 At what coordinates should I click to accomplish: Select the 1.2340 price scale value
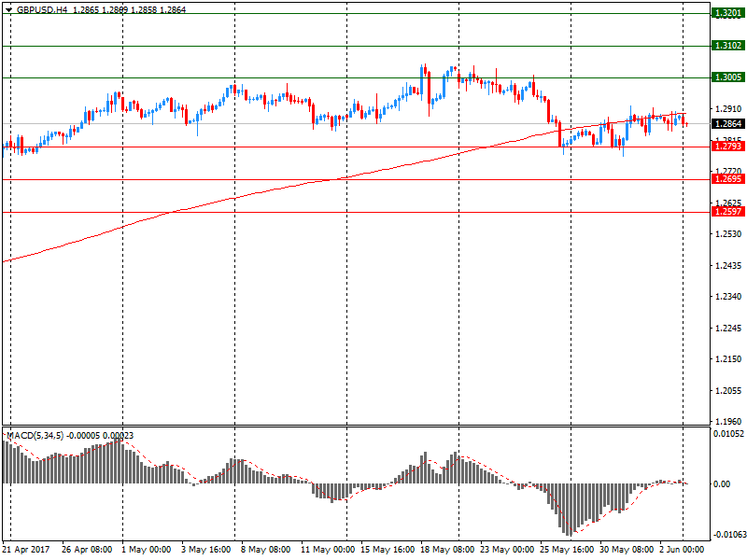[x=728, y=297]
